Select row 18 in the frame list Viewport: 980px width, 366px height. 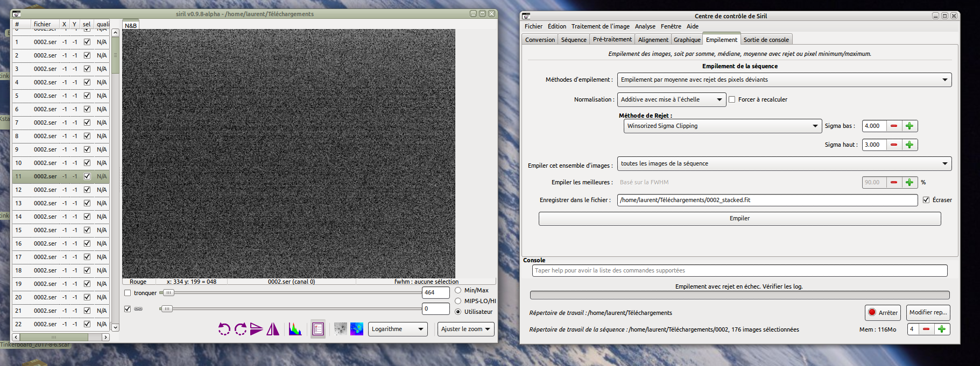coord(61,270)
